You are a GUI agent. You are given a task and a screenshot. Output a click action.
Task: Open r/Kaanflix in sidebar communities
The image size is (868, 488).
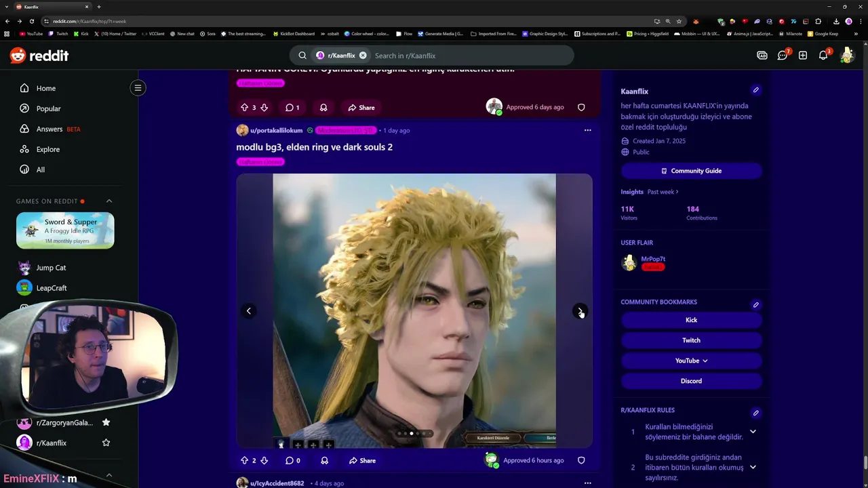(52, 443)
